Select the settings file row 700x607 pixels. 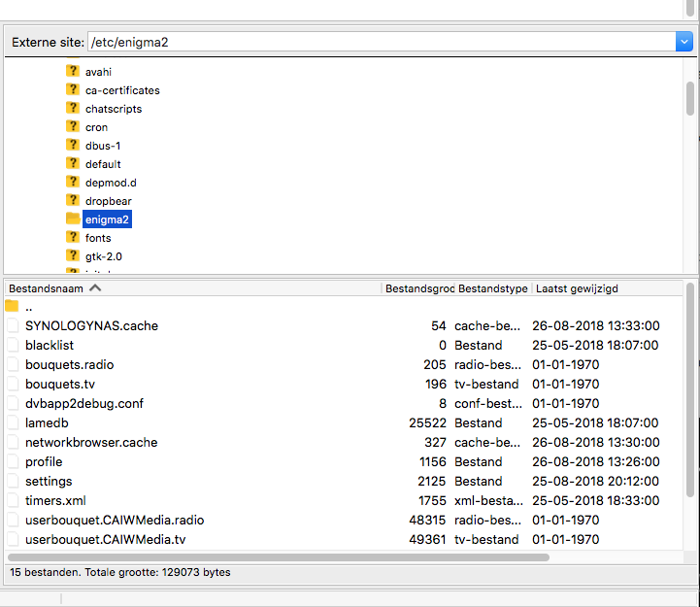pyautogui.click(x=49, y=482)
